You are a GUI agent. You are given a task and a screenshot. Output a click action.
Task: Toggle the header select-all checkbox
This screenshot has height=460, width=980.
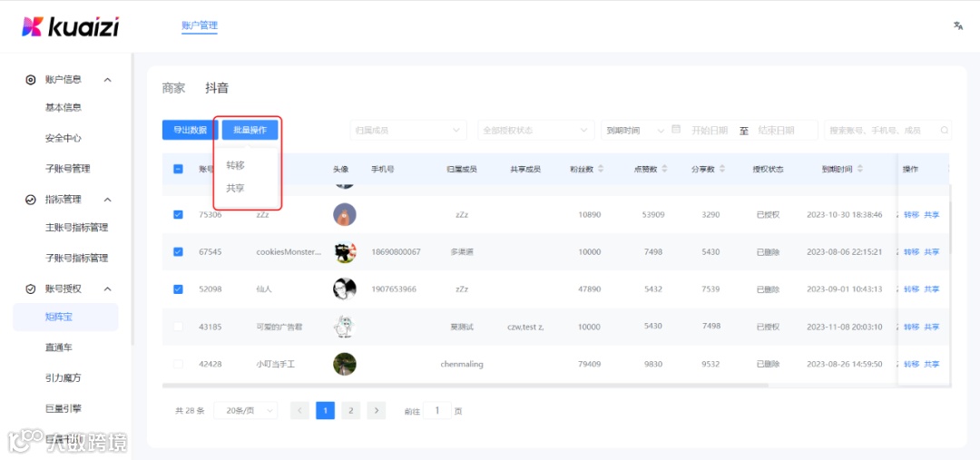tap(178, 169)
